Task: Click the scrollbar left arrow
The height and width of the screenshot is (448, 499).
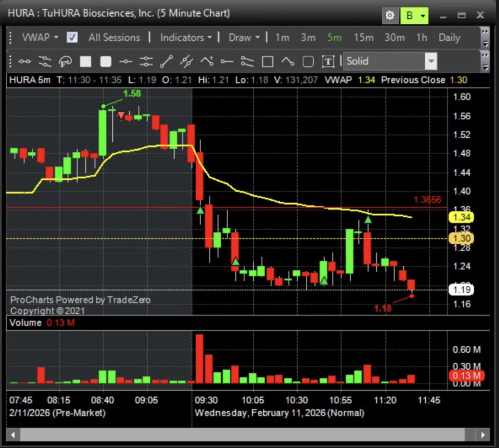Action: [x=13, y=435]
